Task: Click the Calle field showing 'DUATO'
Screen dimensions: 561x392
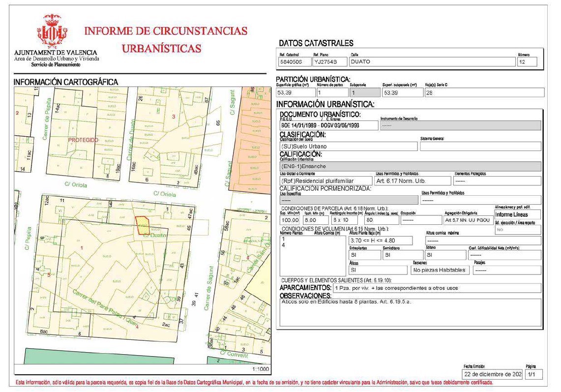Action: coord(432,62)
